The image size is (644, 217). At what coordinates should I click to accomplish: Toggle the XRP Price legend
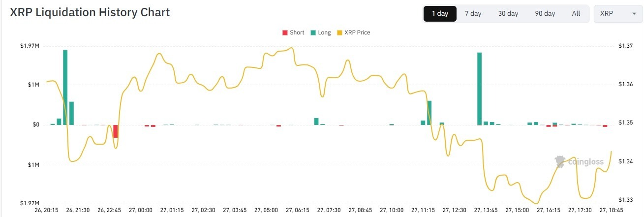358,32
